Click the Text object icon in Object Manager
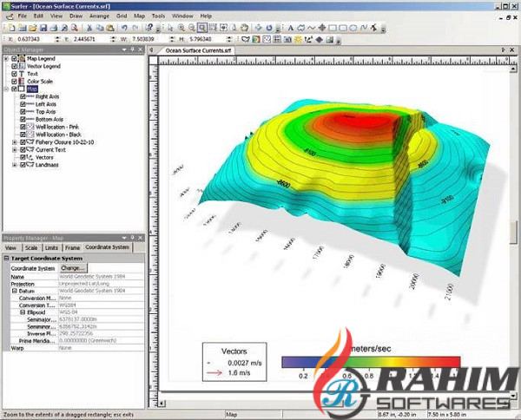 pos(23,75)
